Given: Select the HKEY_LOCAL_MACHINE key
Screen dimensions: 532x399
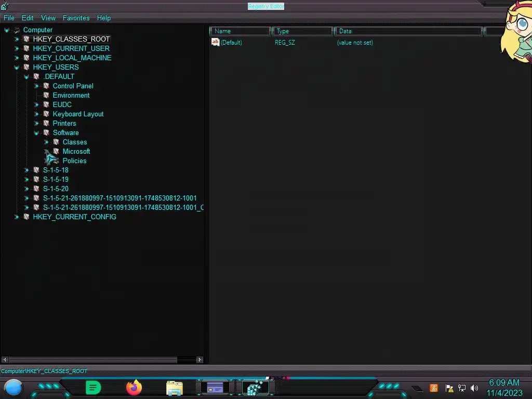Looking at the screenshot, I should 72,58.
